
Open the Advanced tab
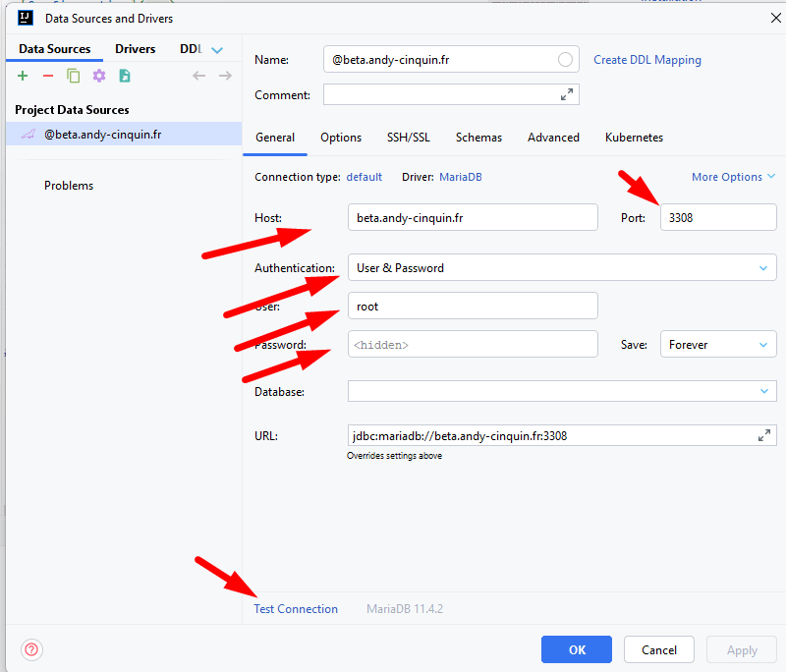pos(553,138)
